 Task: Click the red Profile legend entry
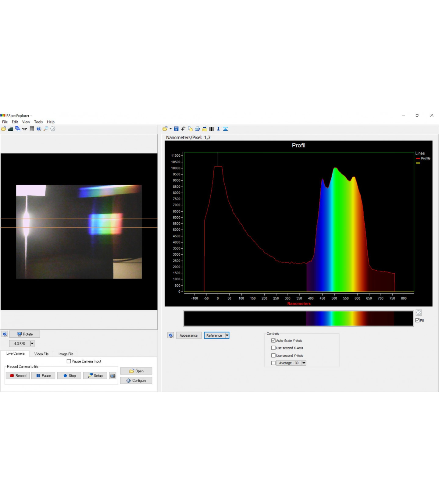pos(423,158)
